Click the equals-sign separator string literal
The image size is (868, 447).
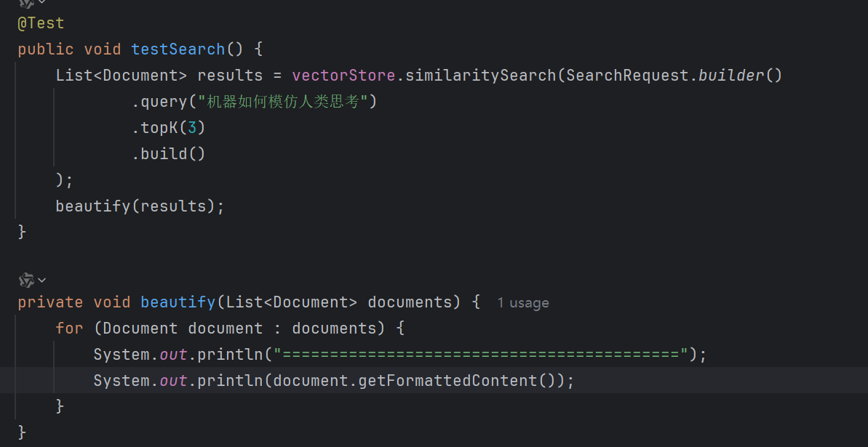[x=480, y=354]
